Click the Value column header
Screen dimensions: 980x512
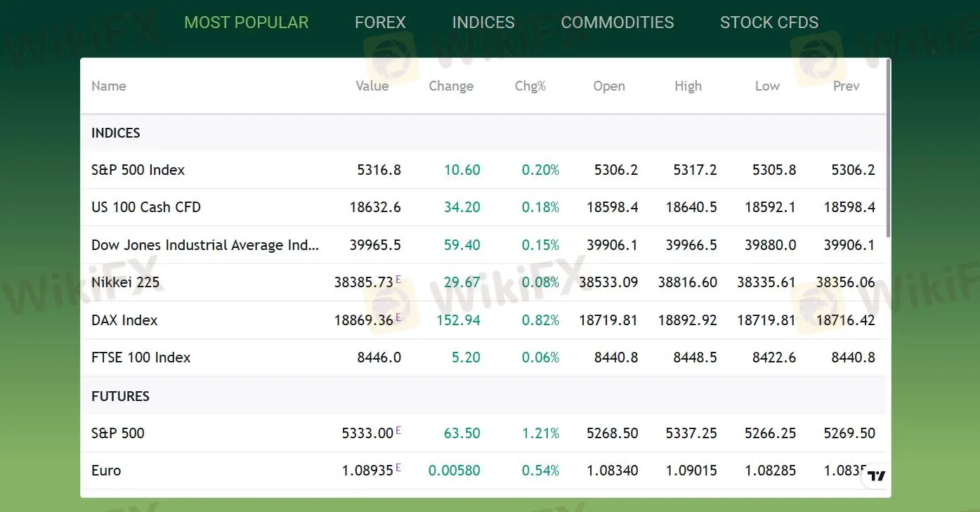[x=372, y=86]
